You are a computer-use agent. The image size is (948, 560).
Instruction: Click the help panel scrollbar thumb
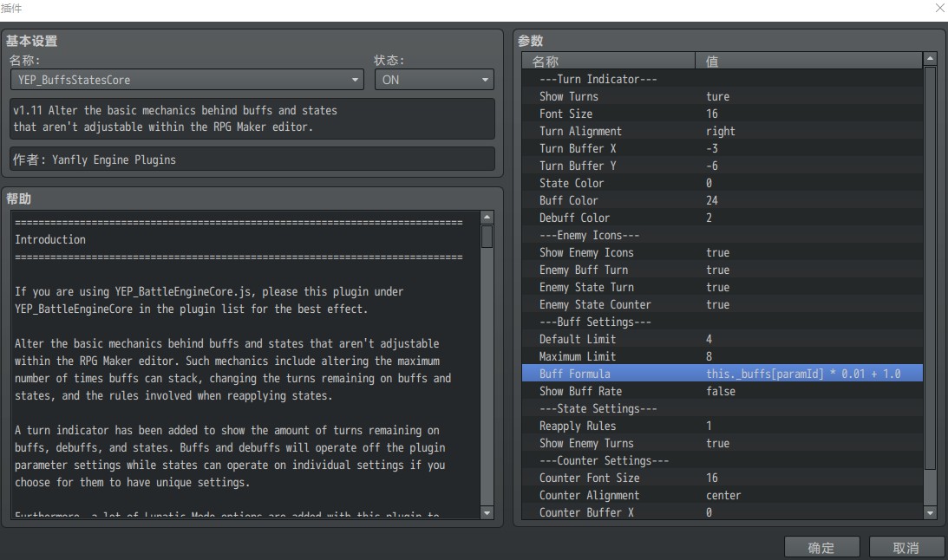tap(487, 236)
